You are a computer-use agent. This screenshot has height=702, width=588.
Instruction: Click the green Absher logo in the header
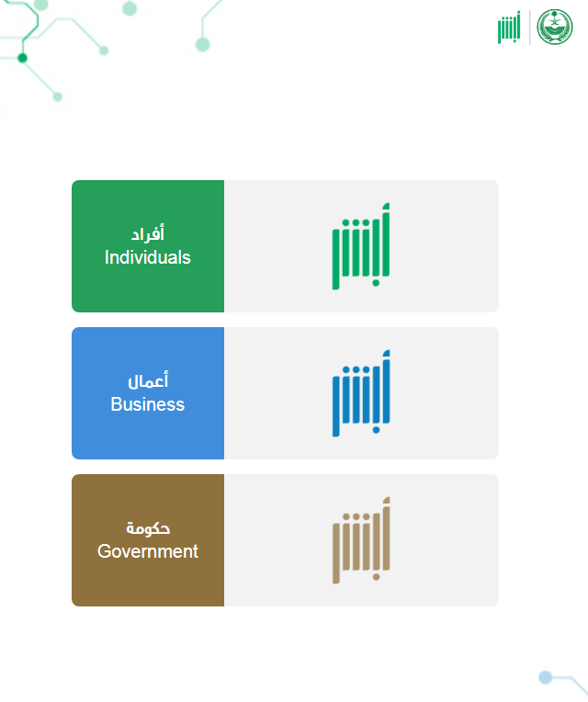tap(509, 28)
